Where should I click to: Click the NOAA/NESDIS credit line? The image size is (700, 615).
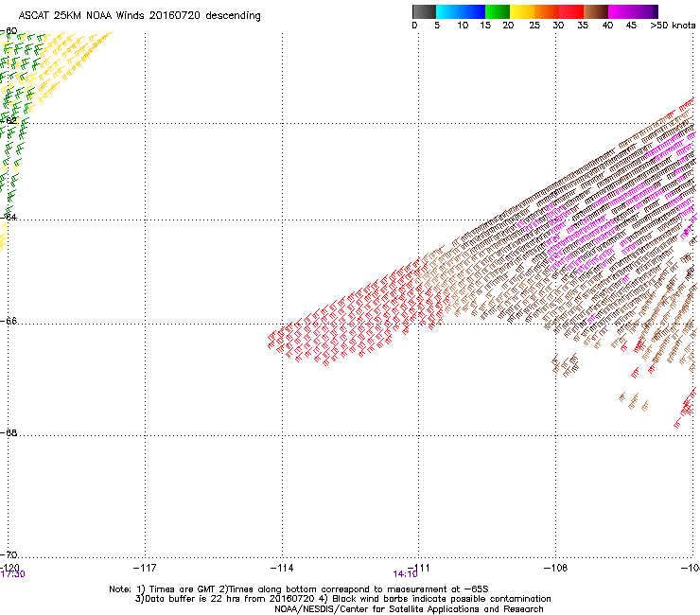[409, 609]
